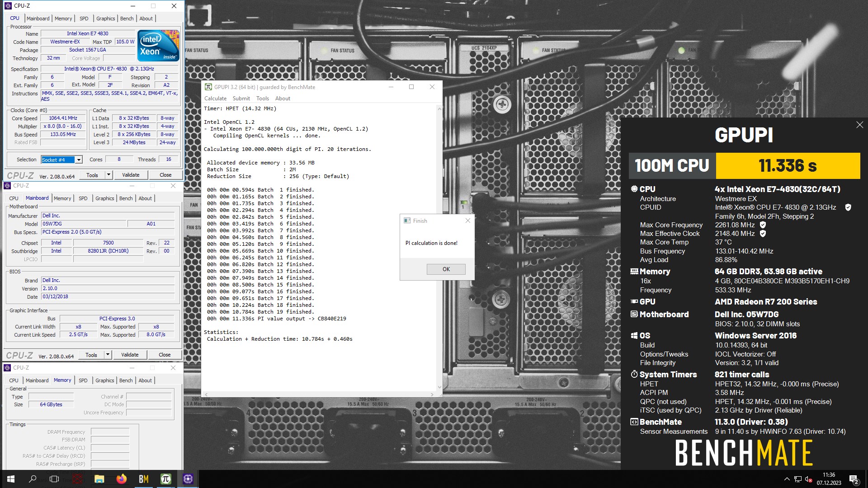The image size is (868, 488).
Task: Open the network tray icon
Action: [798, 479]
